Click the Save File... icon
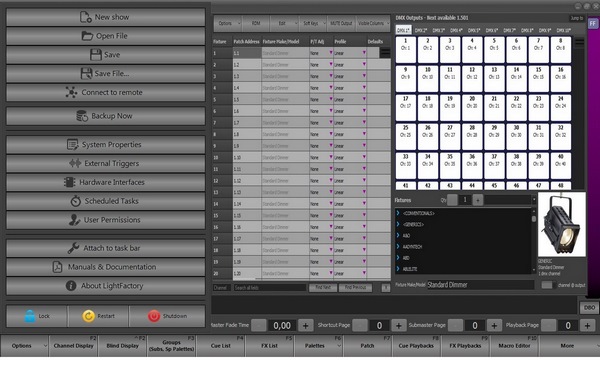This screenshot has height=377, width=600. pyautogui.click(x=86, y=73)
